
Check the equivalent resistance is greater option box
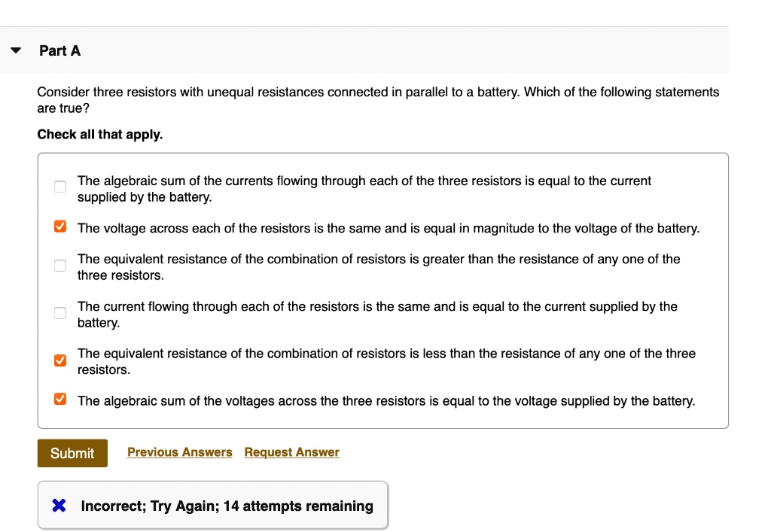(60, 266)
